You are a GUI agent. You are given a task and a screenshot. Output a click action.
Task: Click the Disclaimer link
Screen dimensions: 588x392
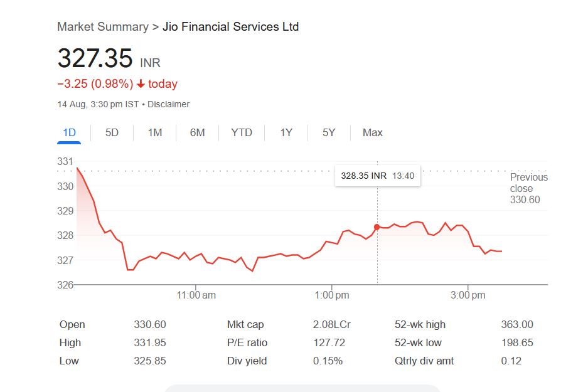click(x=168, y=104)
